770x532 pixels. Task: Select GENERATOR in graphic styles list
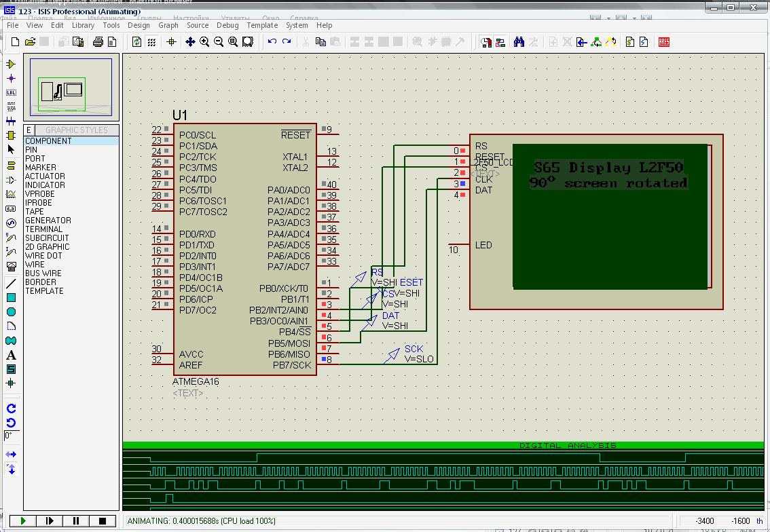pyautogui.click(x=71, y=221)
